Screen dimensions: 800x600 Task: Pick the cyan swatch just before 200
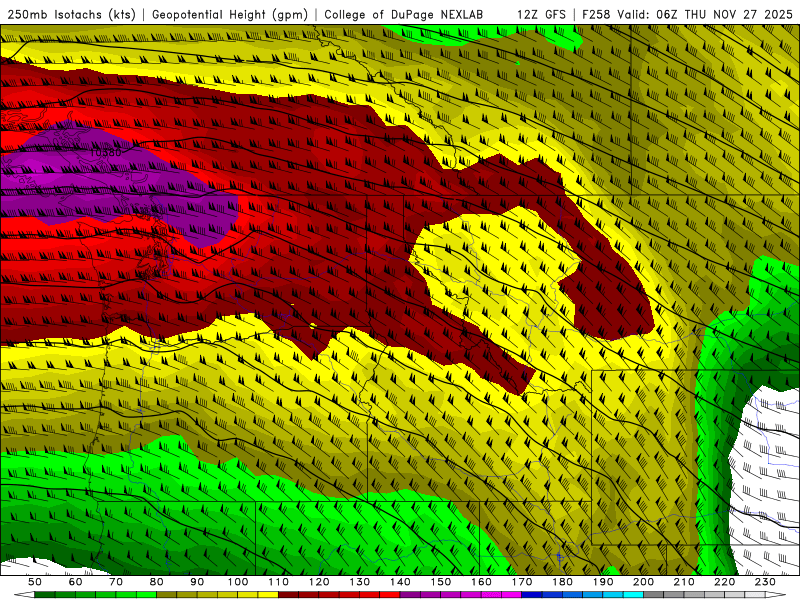tap(634, 595)
